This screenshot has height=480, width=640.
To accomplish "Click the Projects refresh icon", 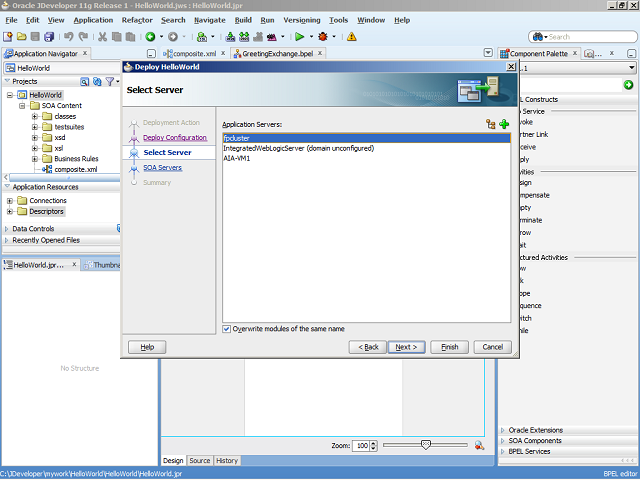I will tap(97, 82).
